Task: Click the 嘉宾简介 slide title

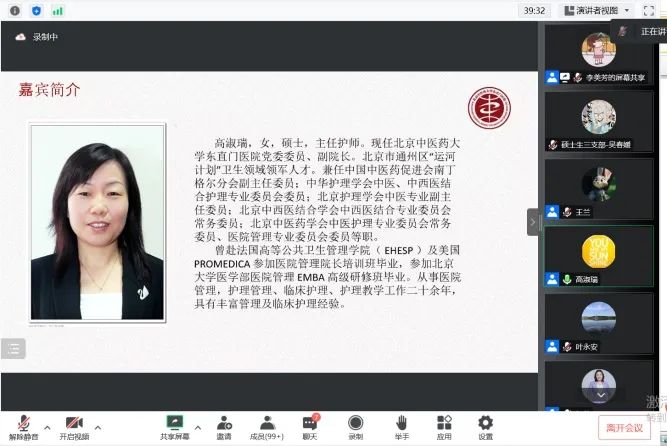Action: (x=49, y=90)
